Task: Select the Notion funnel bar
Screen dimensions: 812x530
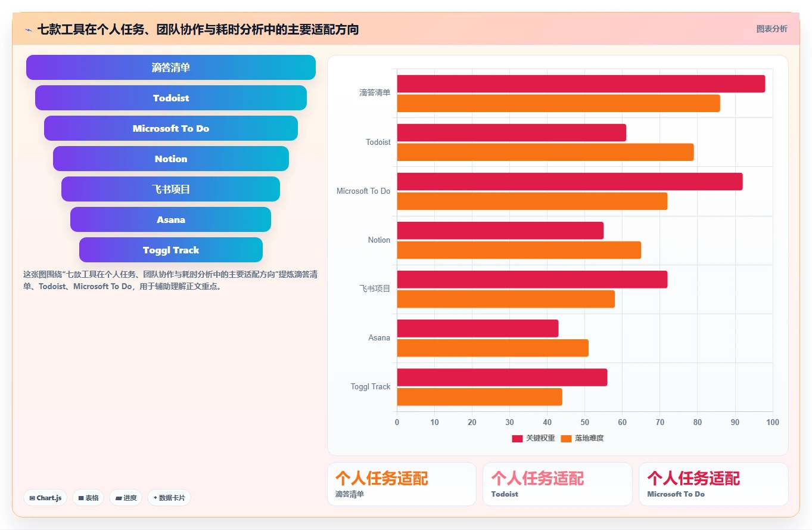Action: pos(171,159)
